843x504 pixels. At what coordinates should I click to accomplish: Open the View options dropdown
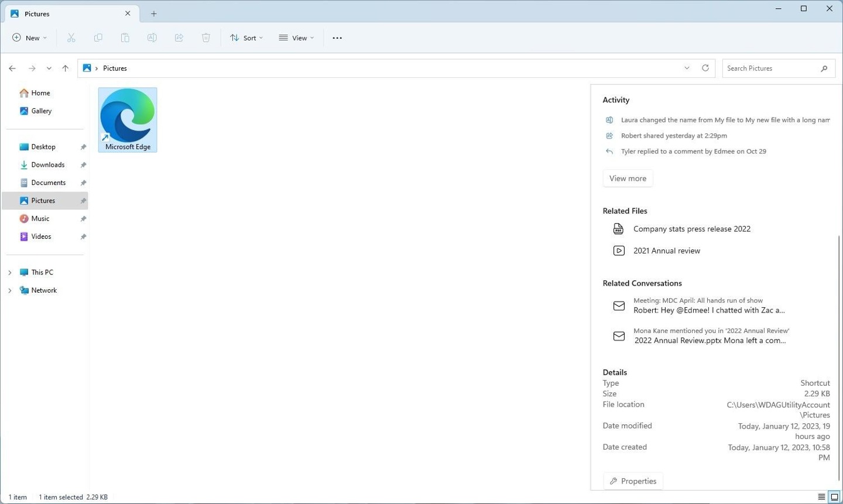click(x=297, y=37)
